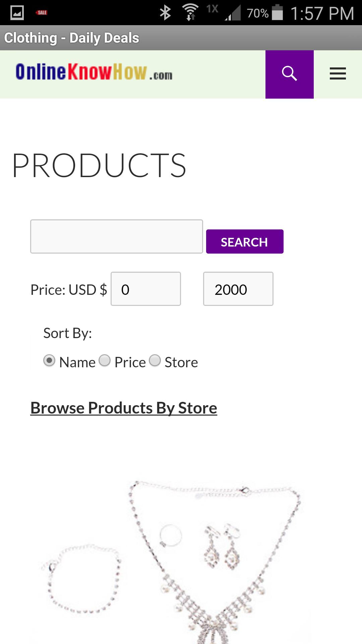Click the minimum price field showing 0
362x644 pixels.
click(145, 289)
